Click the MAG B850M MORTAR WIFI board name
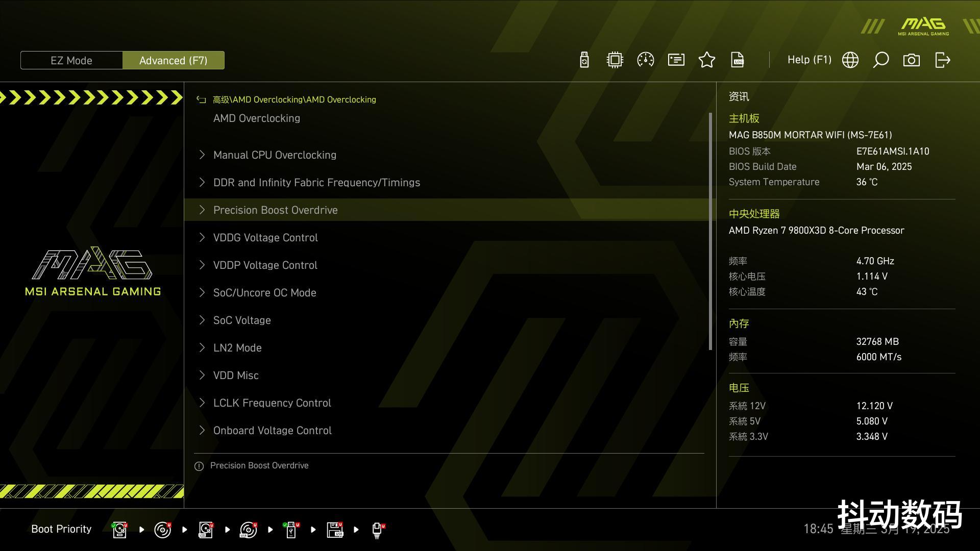 point(810,135)
